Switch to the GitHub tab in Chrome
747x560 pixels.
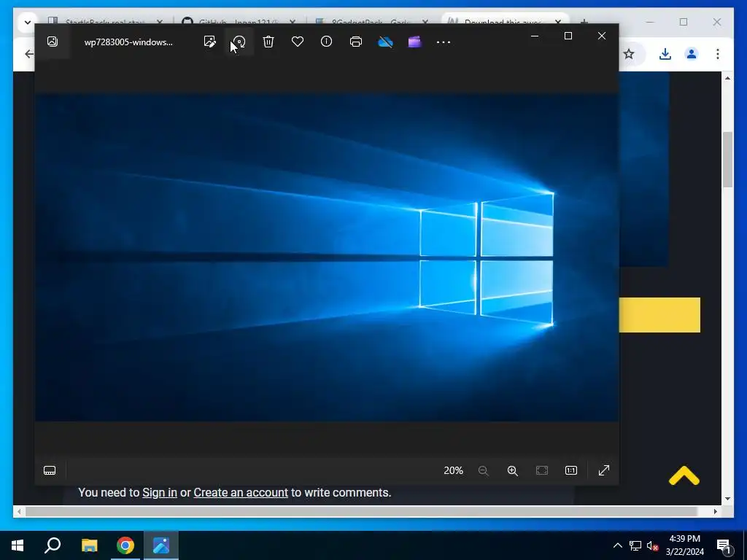239,21
